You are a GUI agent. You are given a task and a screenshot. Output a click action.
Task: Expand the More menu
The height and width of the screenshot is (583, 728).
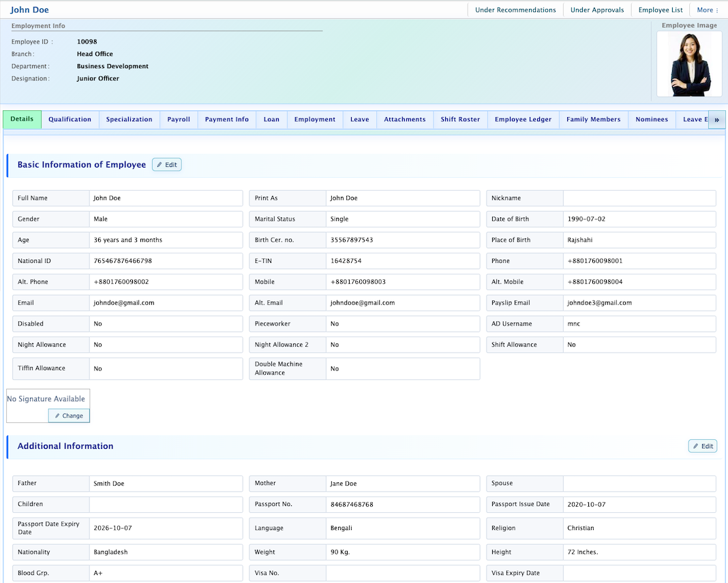[x=707, y=10]
